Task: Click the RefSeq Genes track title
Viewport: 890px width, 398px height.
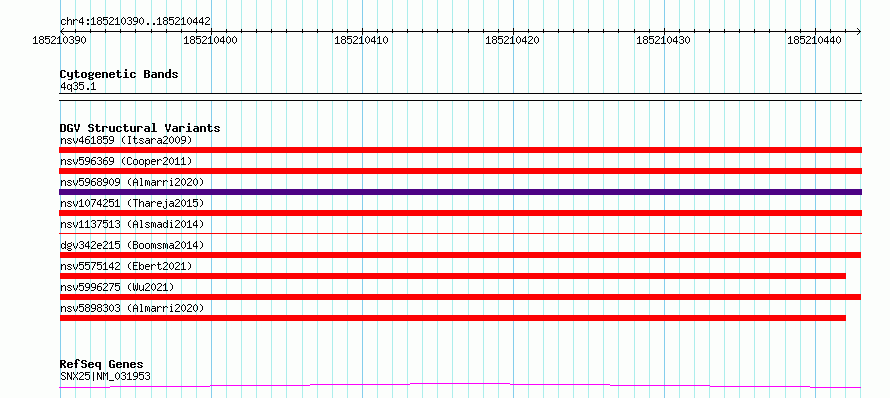Action: pos(102,364)
